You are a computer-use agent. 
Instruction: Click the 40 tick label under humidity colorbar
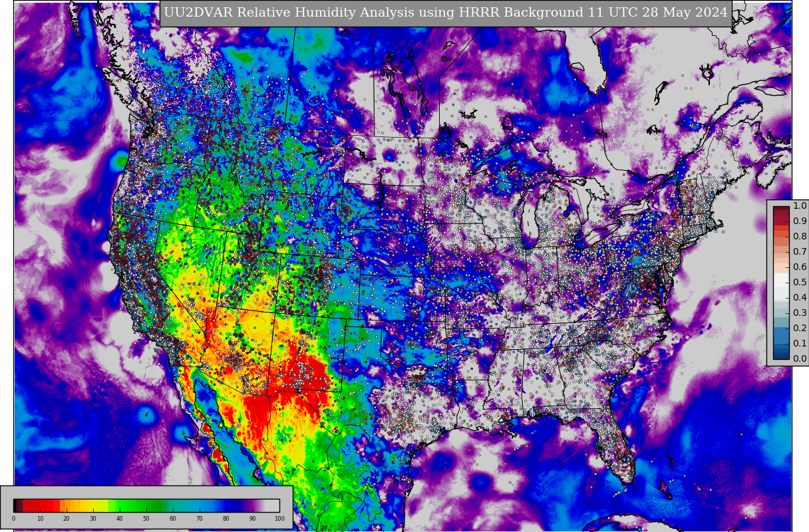coord(120,519)
